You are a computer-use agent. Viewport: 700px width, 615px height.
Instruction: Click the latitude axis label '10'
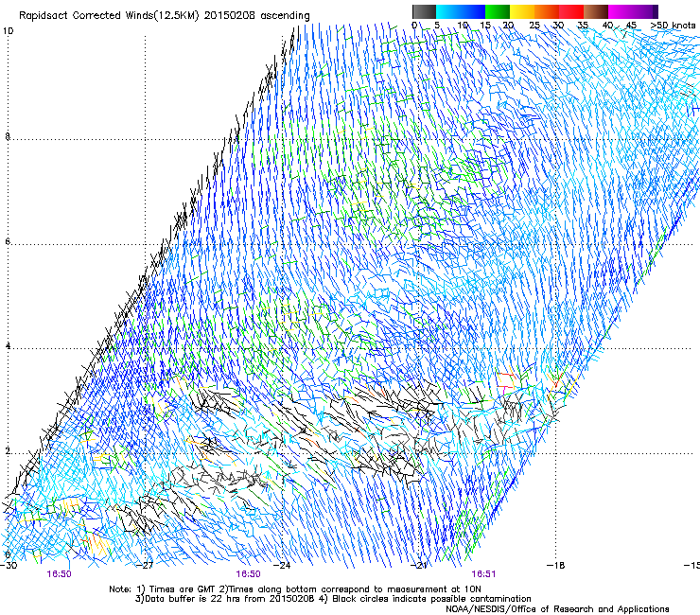point(8,31)
